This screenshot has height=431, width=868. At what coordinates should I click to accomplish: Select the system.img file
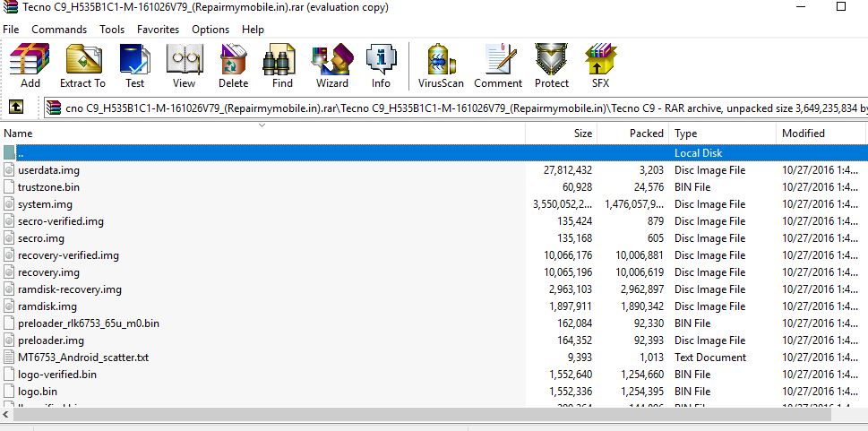pos(45,204)
